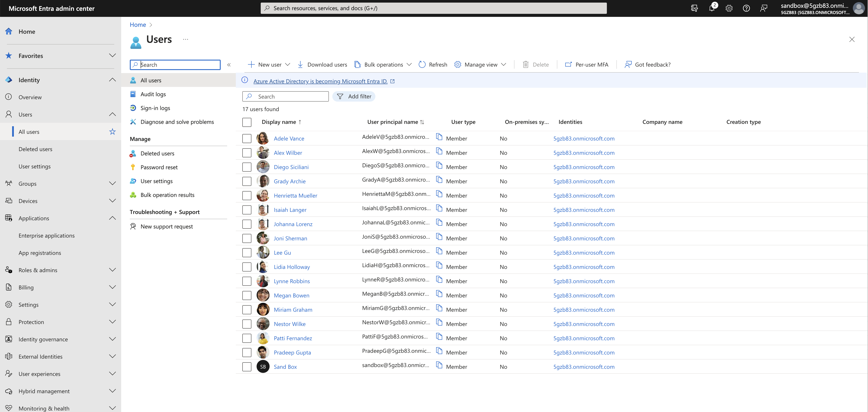The width and height of the screenshot is (868, 412).
Task: Click the account avatar in top right
Action: [x=859, y=8]
